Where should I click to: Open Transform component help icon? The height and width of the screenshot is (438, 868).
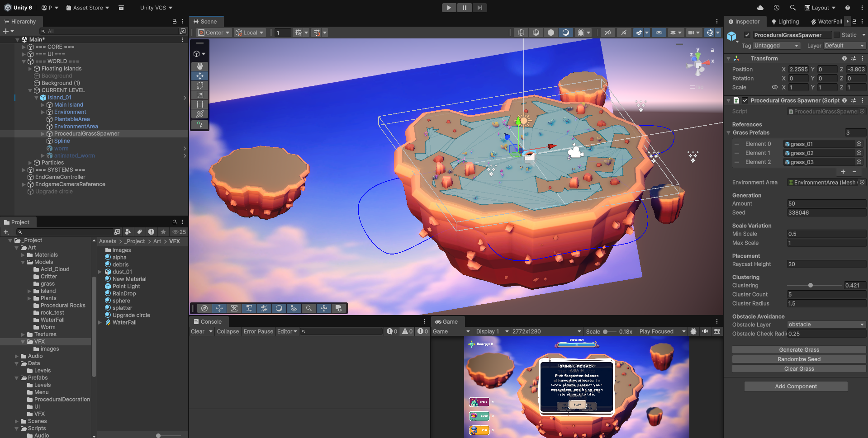tap(844, 58)
